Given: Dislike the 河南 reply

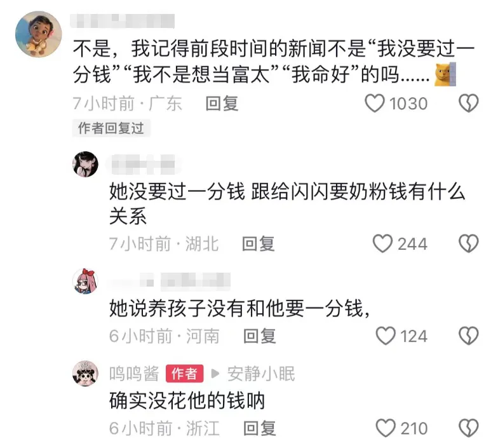Looking at the screenshot, I should click(469, 336).
